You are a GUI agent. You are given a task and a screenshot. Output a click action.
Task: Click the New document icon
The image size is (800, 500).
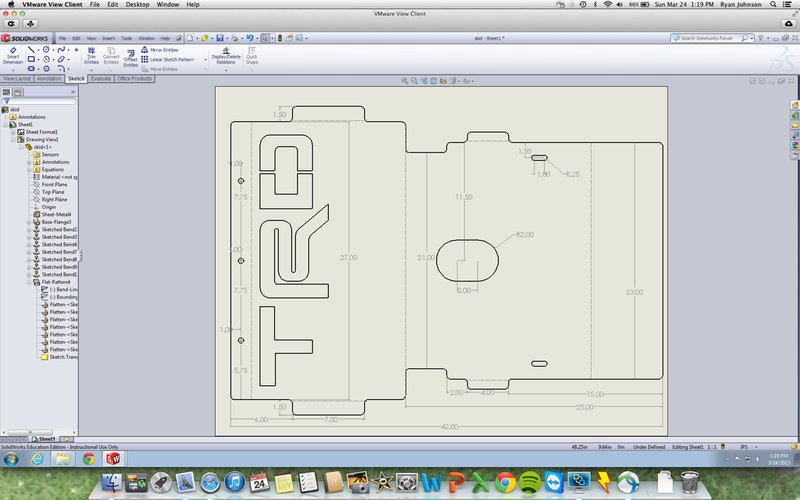(x=190, y=38)
